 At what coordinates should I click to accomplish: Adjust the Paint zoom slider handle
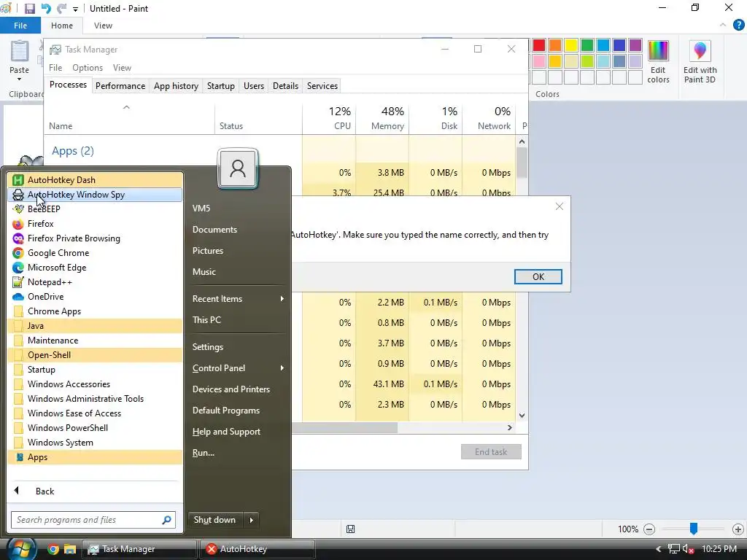694,529
